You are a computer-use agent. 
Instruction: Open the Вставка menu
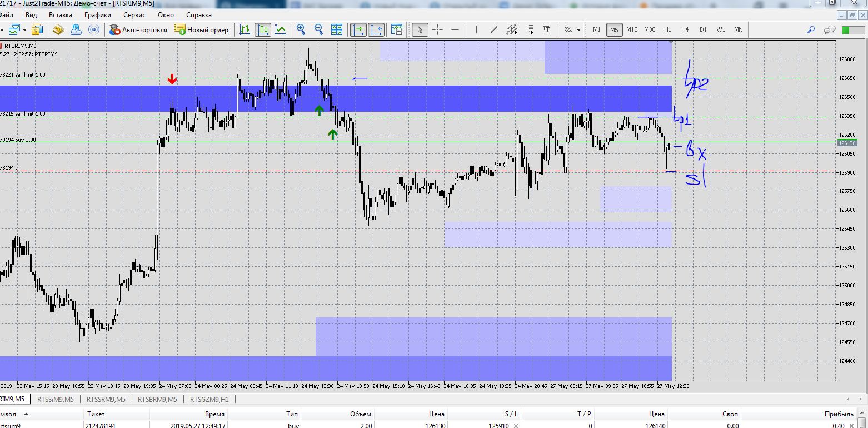click(x=60, y=15)
